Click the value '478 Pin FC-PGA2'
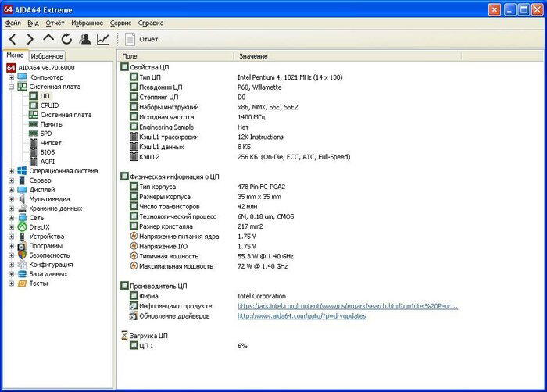 pyautogui.click(x=261, y=187)
